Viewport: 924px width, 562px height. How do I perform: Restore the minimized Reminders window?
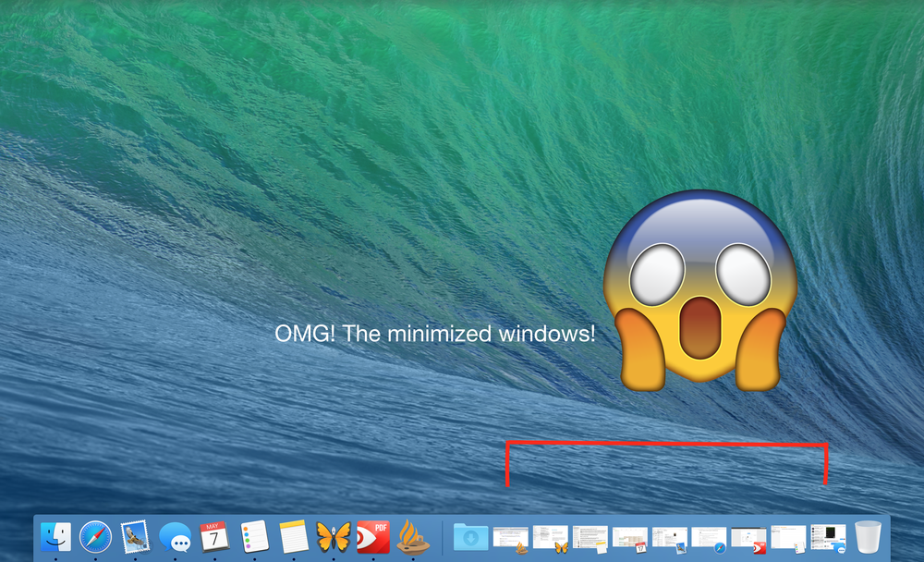coord(788,538)
